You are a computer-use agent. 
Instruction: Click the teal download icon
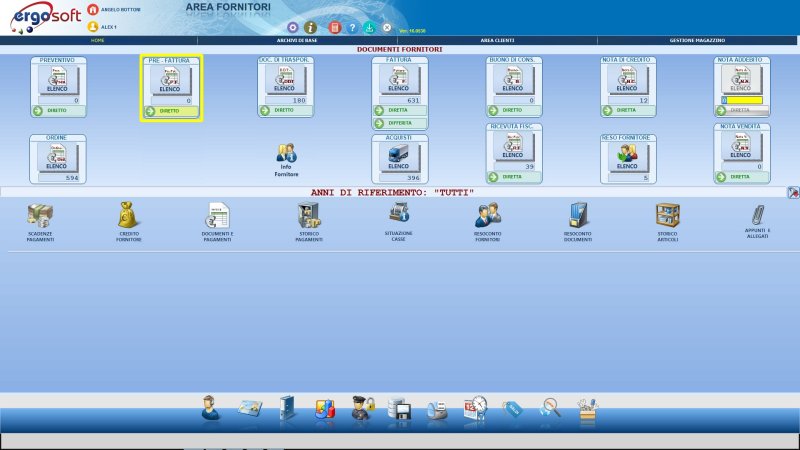[369, 28]
